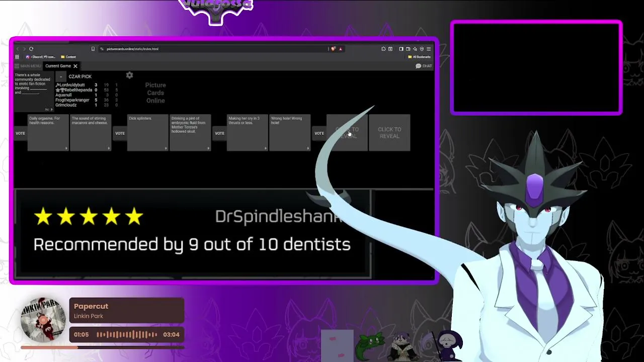The height and width of the screenshot is (362, 644).
Task: Reveal the hidden card under the cursor
Action: (x=347, y=133)
